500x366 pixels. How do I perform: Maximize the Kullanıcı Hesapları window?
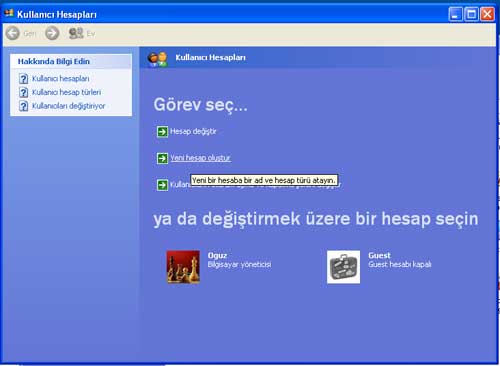471,14
